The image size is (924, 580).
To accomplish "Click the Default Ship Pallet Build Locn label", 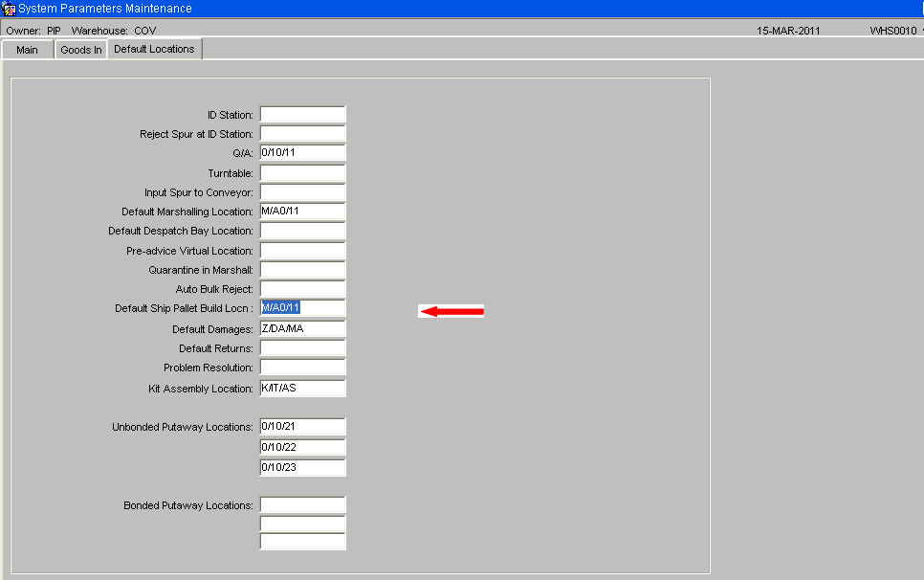I will [184, 308].
